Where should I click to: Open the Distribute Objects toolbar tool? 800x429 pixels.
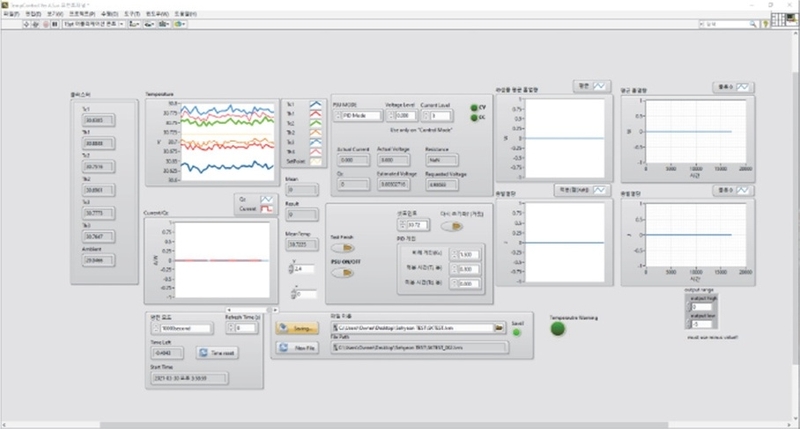point(149,23)
